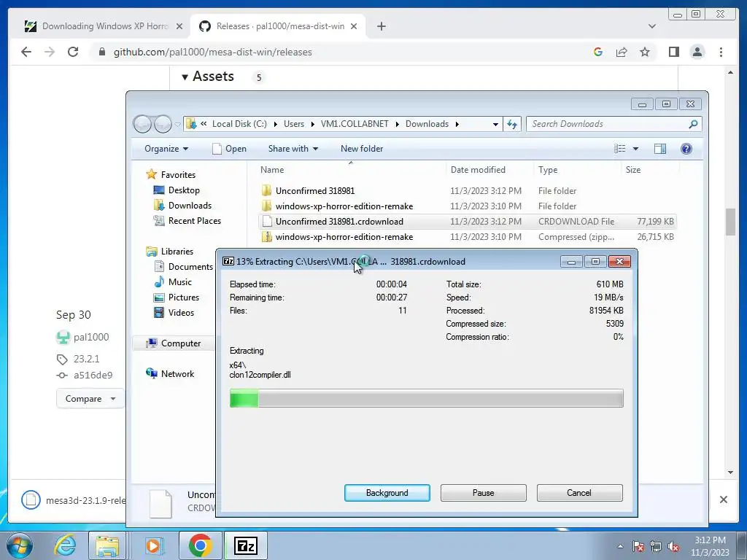Show hidden system tray icons
747x560 pixels.
620,546
